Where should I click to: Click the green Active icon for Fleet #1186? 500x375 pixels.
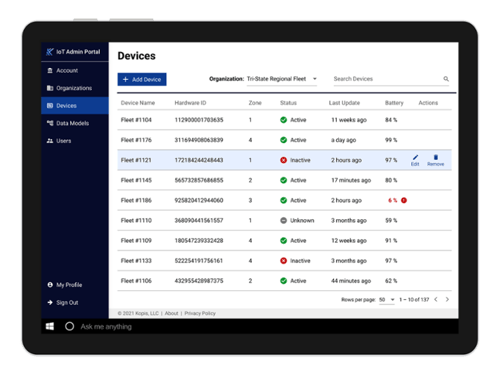[283, 200]
